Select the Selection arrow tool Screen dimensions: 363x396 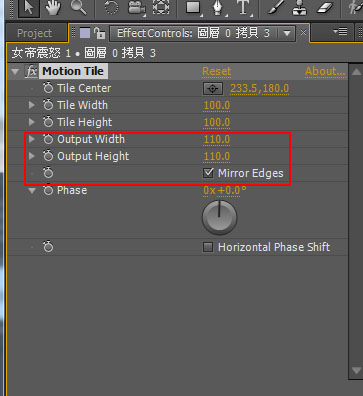coord(28,8)
